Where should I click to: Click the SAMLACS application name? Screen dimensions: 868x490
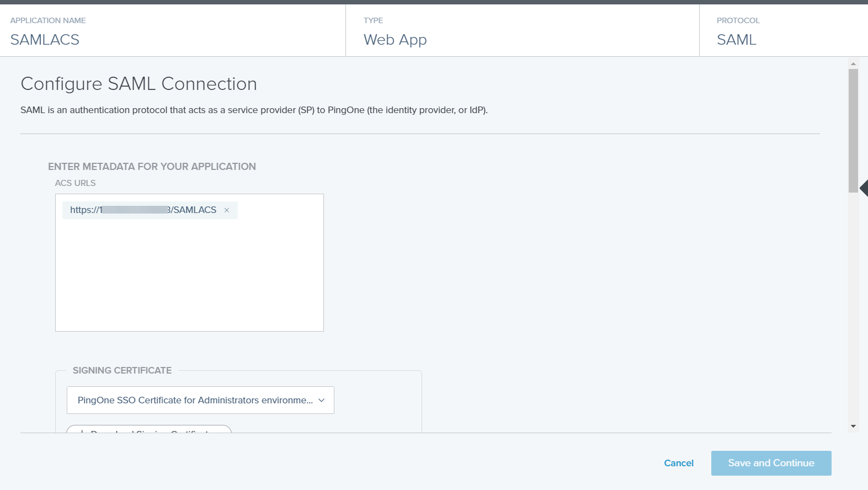tap(45, 40)
